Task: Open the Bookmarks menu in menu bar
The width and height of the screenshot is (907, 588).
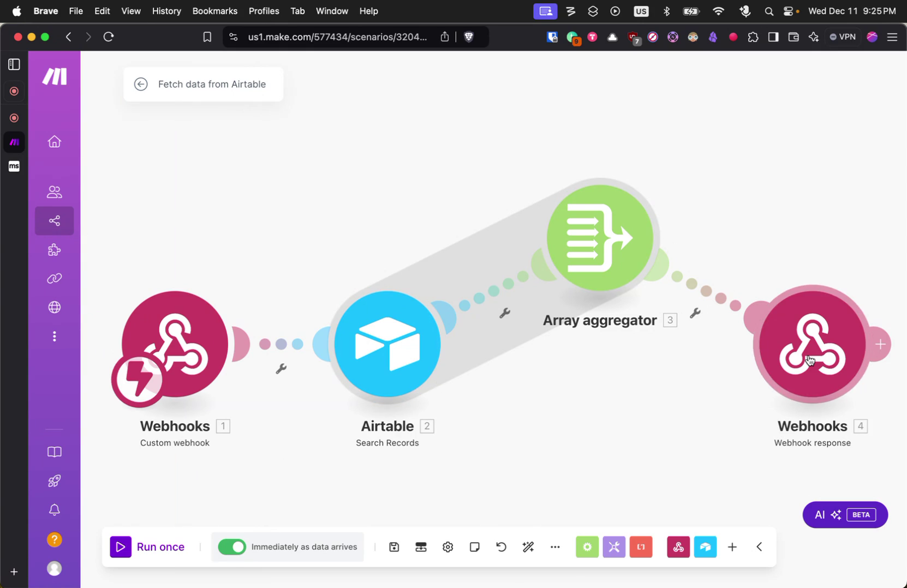Action: point(214,10)
